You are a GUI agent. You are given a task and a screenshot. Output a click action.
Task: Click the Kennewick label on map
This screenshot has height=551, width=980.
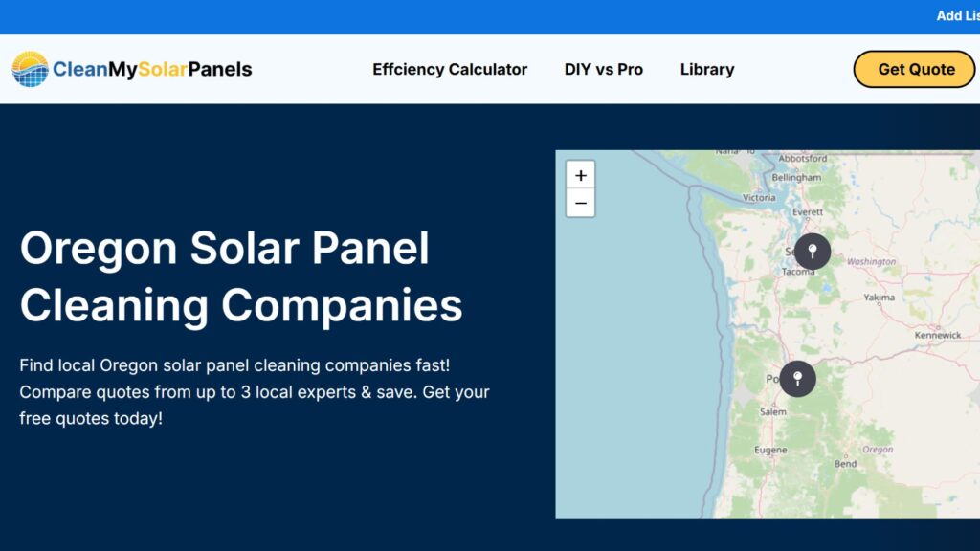[x=938, y=336]
